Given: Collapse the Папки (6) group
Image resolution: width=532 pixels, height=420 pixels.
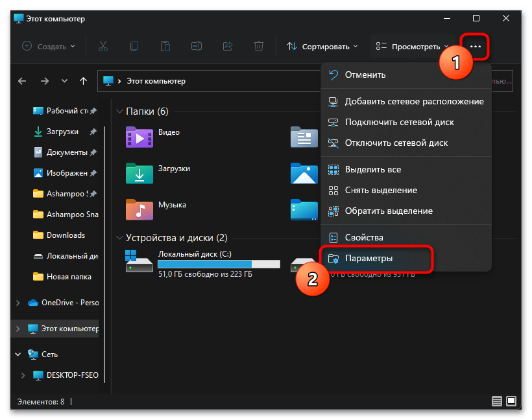Looking at the screenshot, I should pos(119,111).
